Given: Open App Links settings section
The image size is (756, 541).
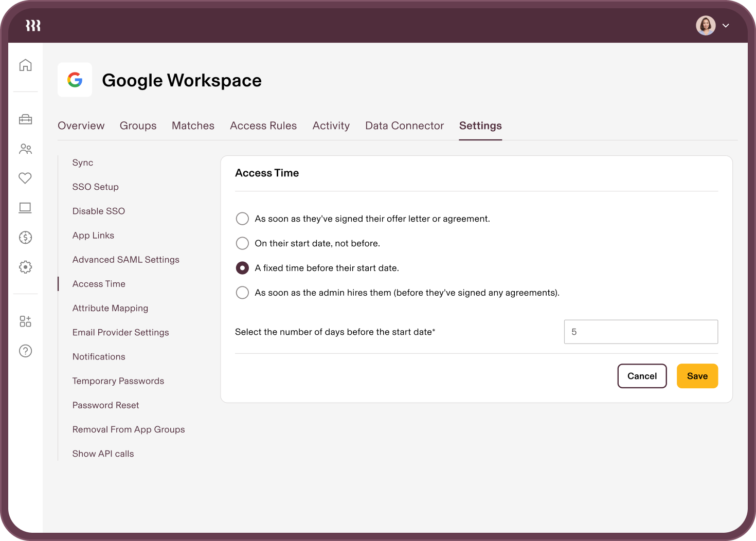Looking at the screenshot, I should tap(93, 236).
